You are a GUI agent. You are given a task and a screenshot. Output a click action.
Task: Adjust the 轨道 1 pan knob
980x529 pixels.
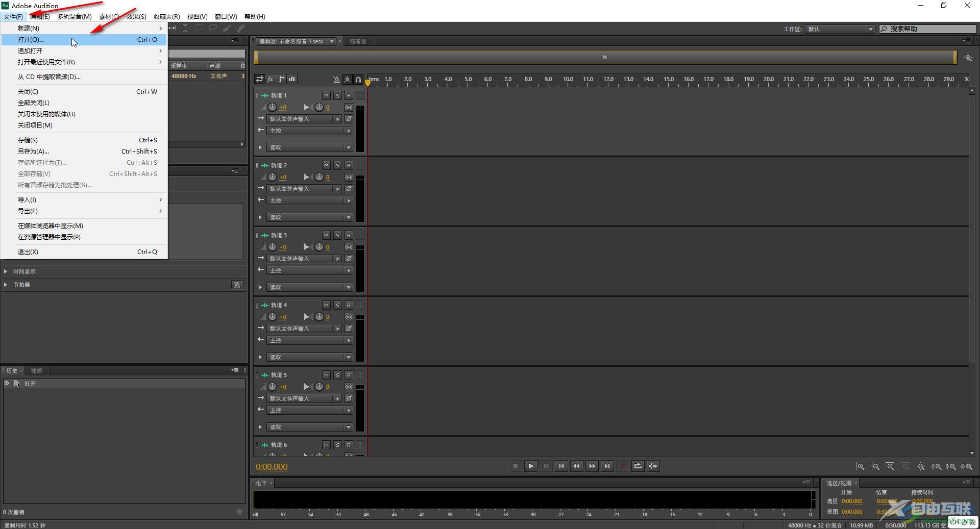click(319, 107)
